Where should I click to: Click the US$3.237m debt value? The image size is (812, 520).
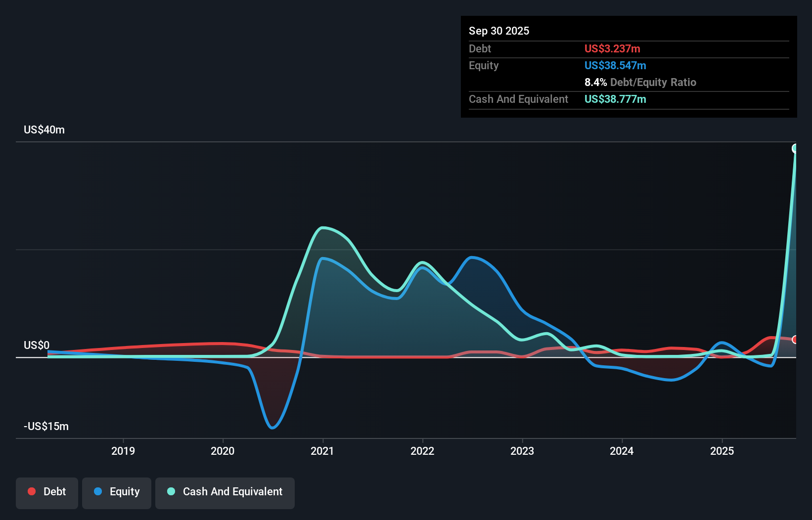click(612, 48)
